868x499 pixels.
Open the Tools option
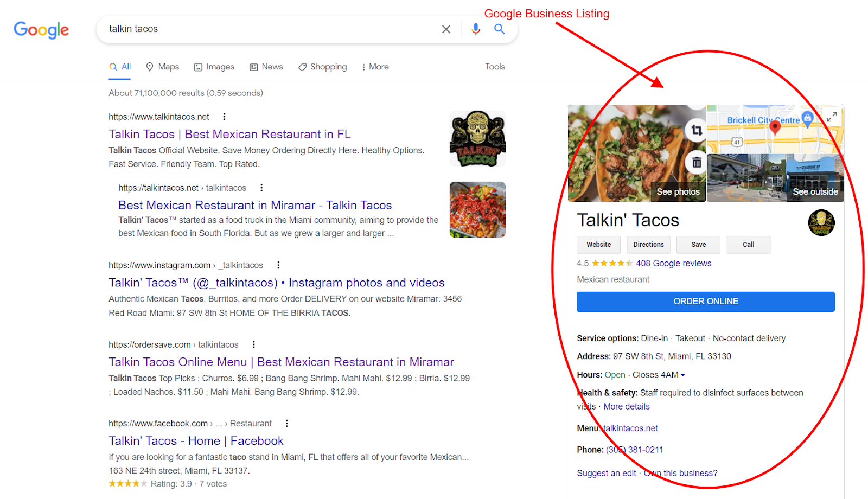pos(495,67)
